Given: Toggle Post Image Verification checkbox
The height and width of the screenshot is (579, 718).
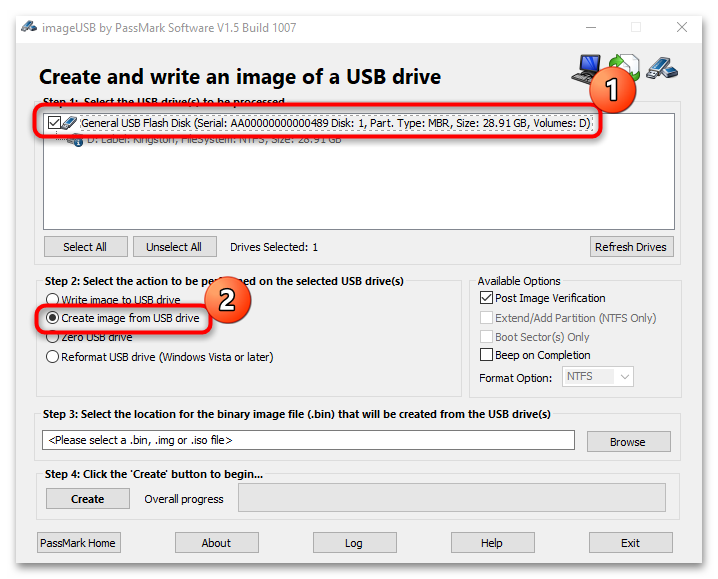Looking at the screenshot, I should [x=486, y=298].
